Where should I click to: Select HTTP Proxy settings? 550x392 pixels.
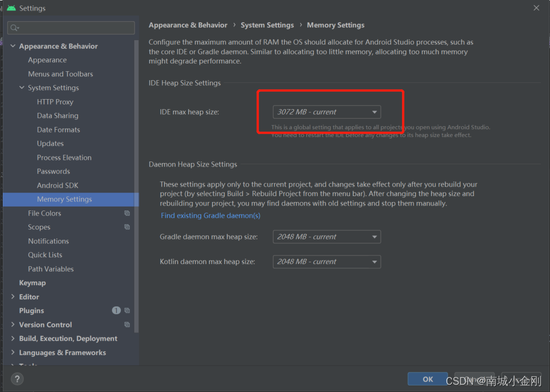tap(55, 102)
